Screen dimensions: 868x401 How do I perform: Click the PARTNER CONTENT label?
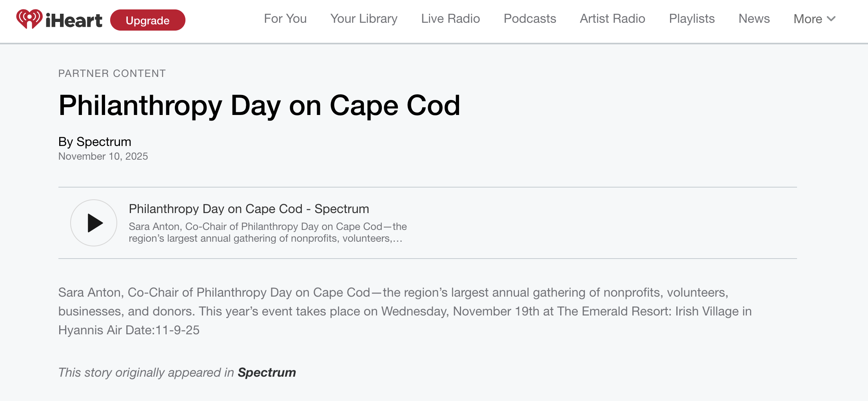click(112, 73)
